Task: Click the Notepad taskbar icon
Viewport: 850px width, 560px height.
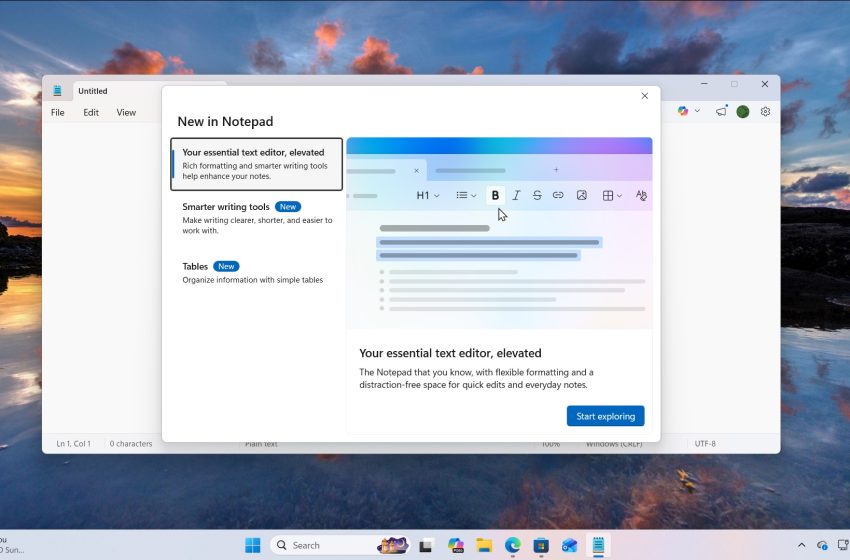Action: (x=598, y=545)
